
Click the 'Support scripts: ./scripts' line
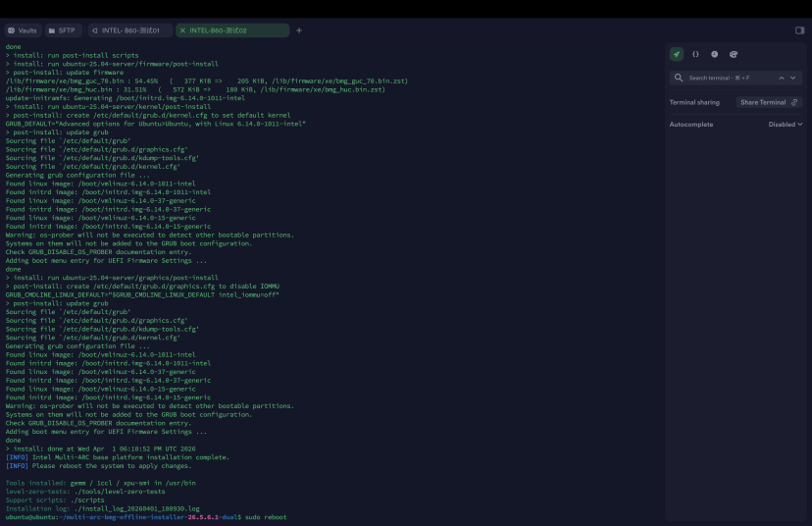[x=55, y=500]
